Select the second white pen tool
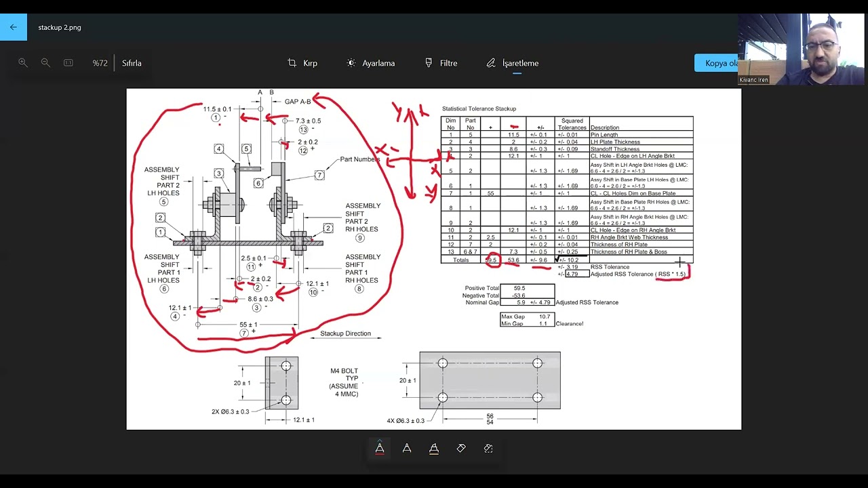 tap(407, 448)
